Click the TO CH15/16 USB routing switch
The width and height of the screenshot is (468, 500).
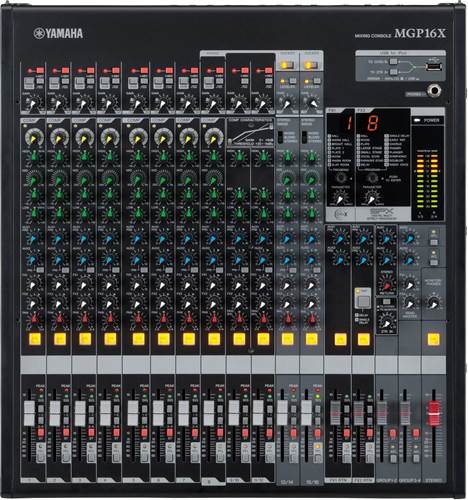(x=393, y=62)
